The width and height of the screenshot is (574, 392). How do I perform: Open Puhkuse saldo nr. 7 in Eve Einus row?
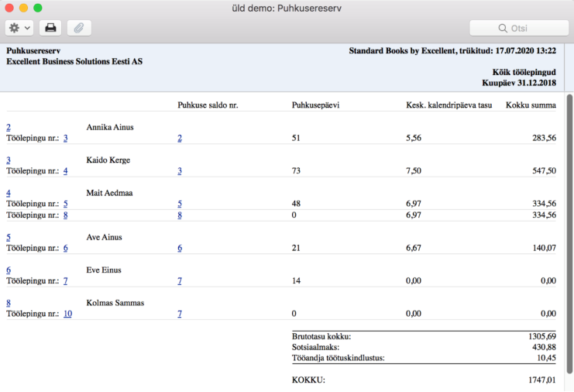pyautogui.click(x=180, y=281)
